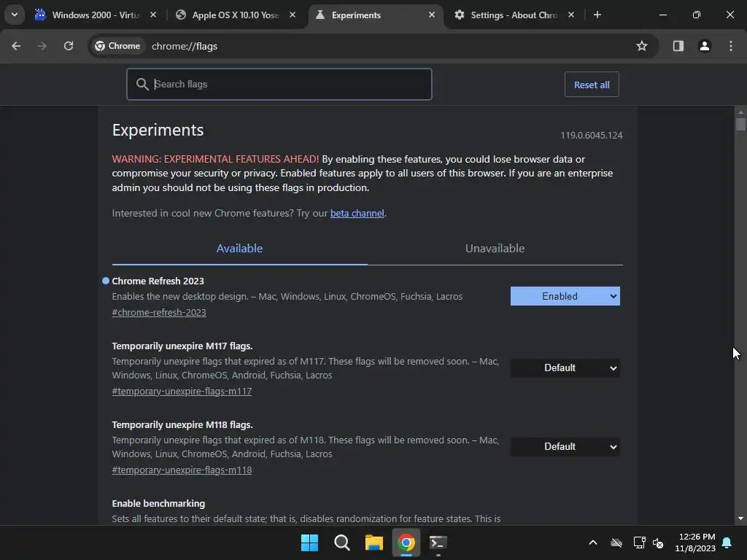
Task: Click the magnifier icon in Search flags
Action: [x=142, y=85]
